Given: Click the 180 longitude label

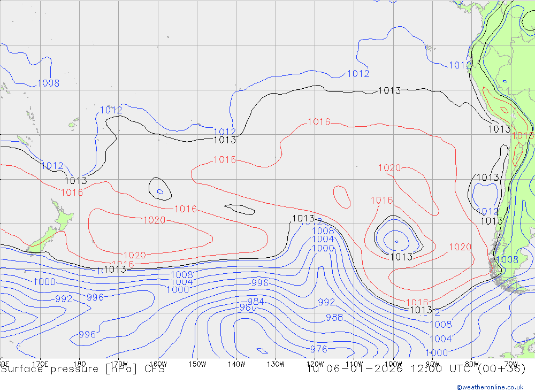Looking at the screenshot, I should pyautogui.click(x=80, y=364).
